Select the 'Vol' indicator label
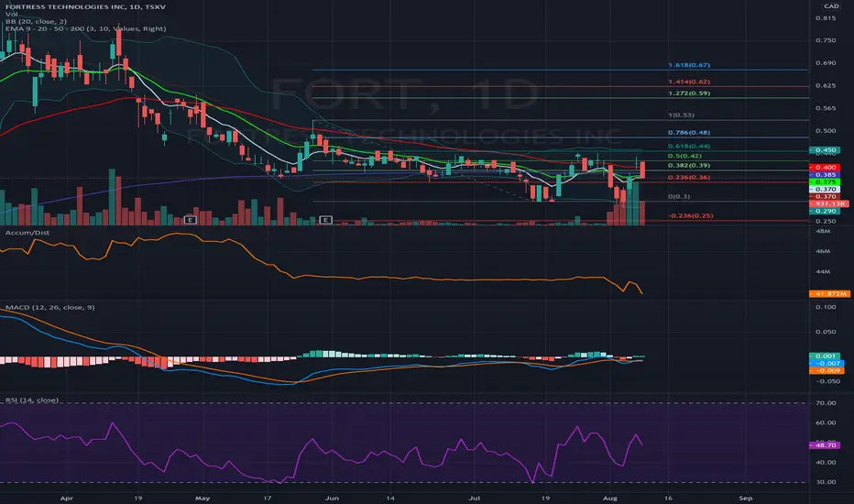This screenshot has width=854, height=504. (11, 14)
